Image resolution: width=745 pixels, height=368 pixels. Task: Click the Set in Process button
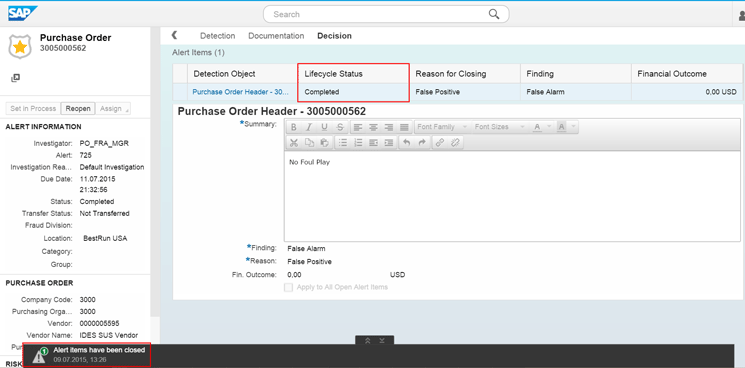click(33, 109)
